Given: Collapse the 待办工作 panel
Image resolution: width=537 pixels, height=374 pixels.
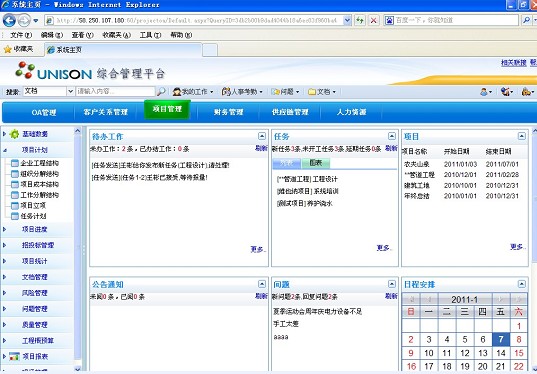Looking at the screenshot, I should click(262, 136).
